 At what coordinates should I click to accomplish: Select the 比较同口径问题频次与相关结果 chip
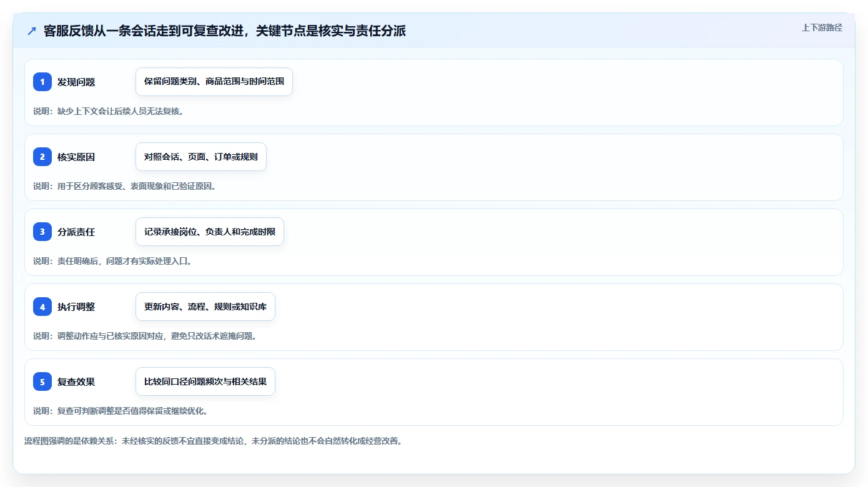tap(205, 381)
